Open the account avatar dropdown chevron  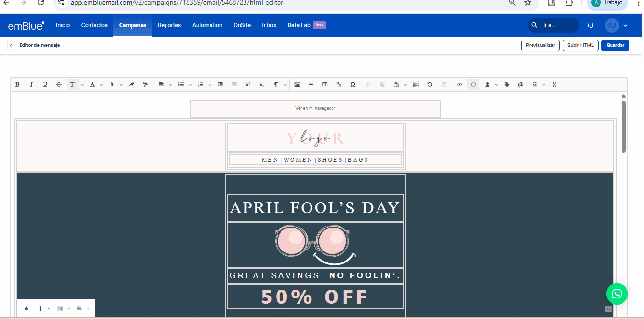(x=625, y=25)
